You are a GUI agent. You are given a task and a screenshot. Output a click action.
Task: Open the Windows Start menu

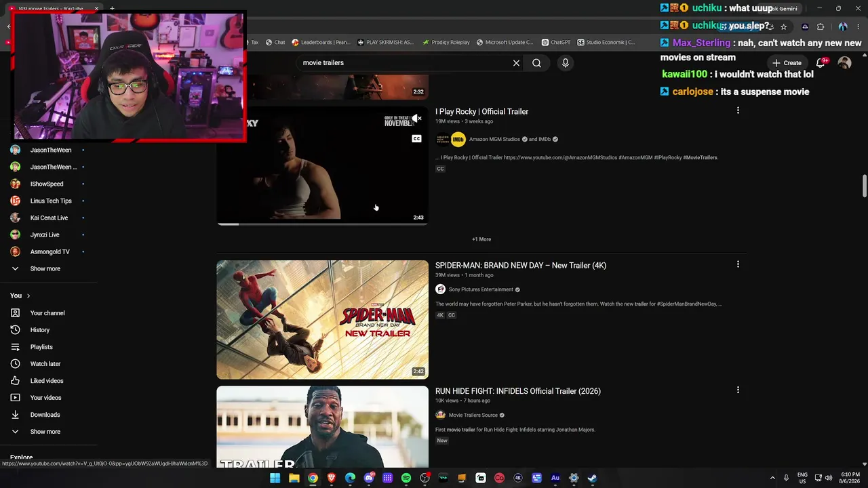pyautogui.click(x=275, y=478)
